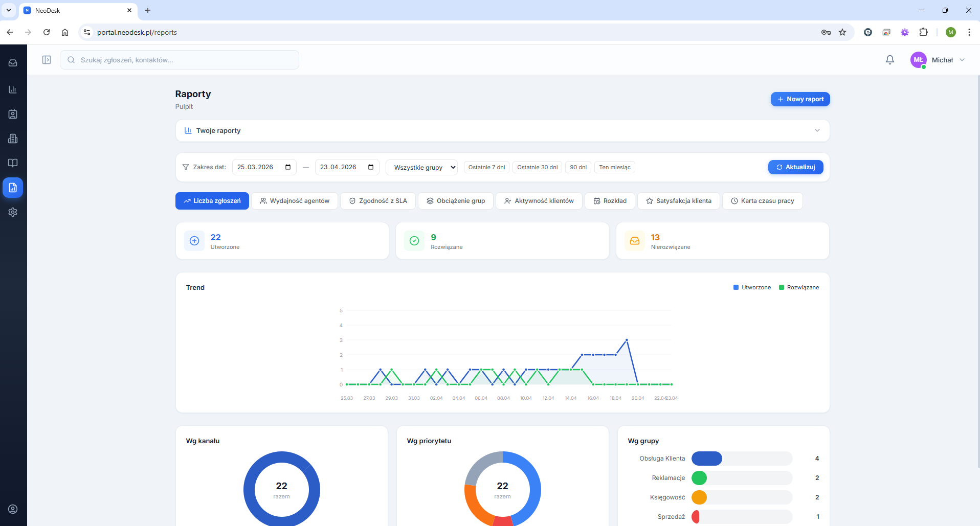The image size is (980, 526).
Task: Click the search field Szukaj zgłoszeń, kontaktów
Action: [x=180, y=60]
